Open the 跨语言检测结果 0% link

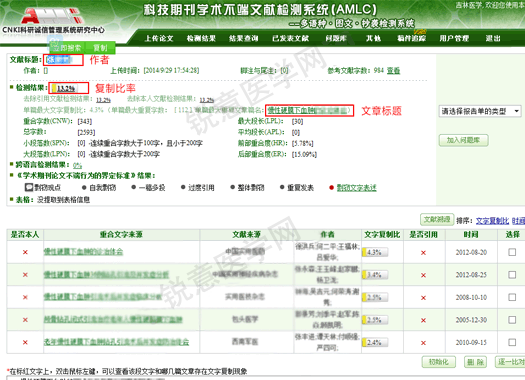point(77,165)
